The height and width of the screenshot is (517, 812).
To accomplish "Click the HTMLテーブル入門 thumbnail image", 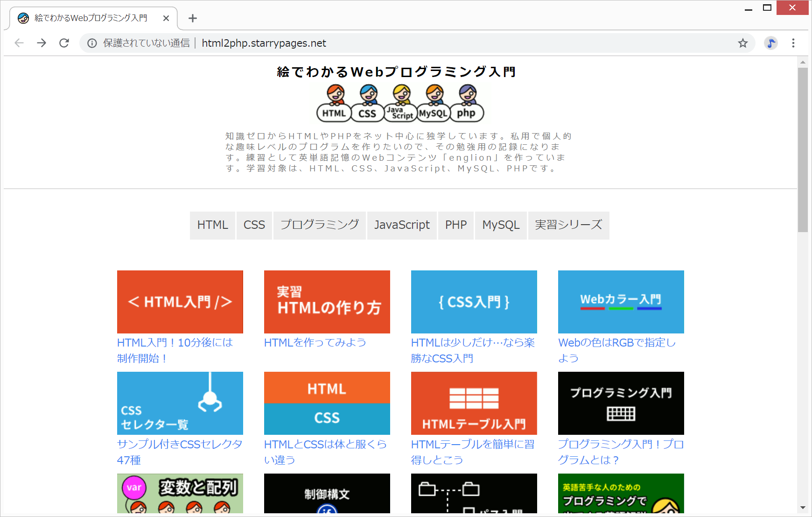I will pyautogui.click(x=474, y=403).
